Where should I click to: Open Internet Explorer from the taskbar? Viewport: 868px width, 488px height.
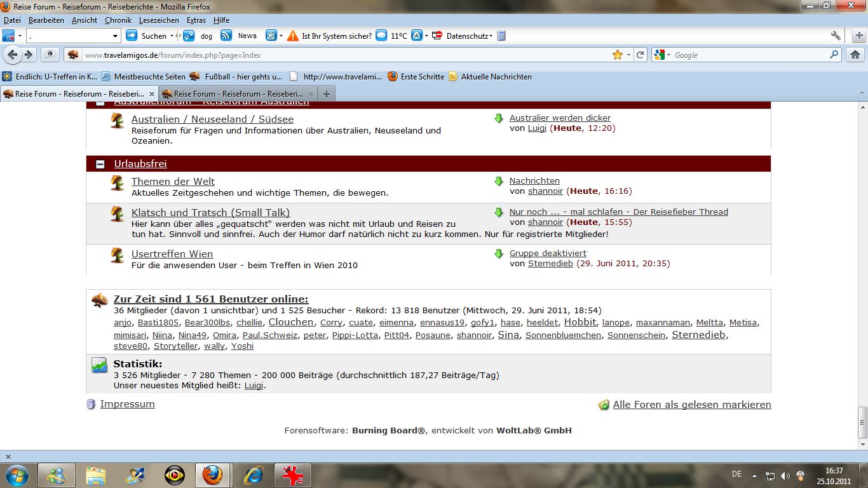point(254,475)
